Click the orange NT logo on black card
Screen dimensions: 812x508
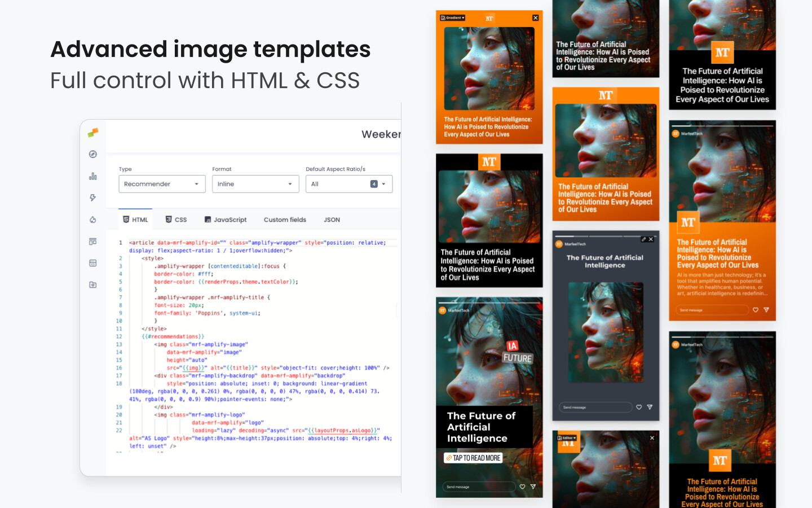[x=489, y=162]
